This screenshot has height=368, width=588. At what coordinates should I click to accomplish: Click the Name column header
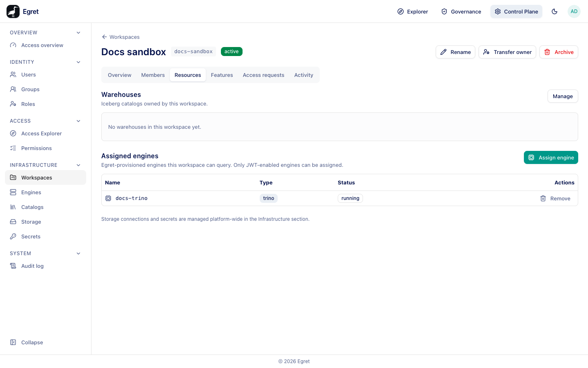[113, 182]
